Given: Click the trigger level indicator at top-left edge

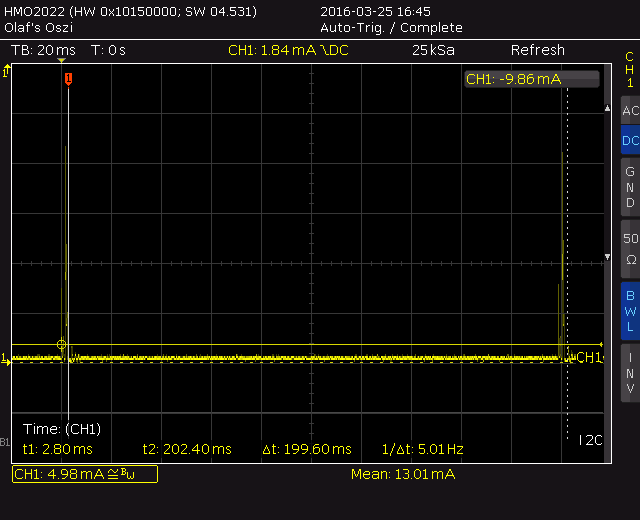Looking at the screenshot, I should pyautogui.click(x=6, y=71).
